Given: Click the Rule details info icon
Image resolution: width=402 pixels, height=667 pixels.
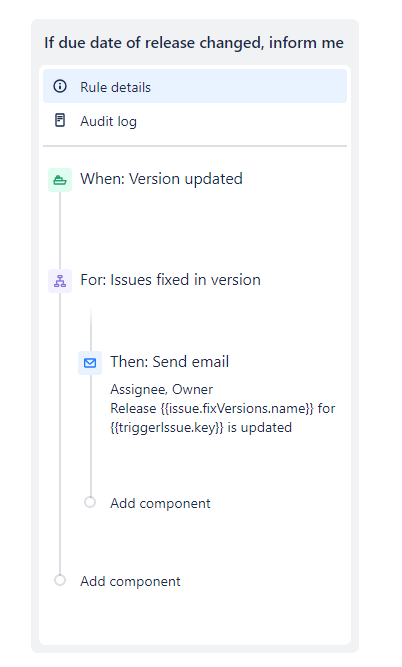Looking at the screenshot, I should click(x=60, y=86).
